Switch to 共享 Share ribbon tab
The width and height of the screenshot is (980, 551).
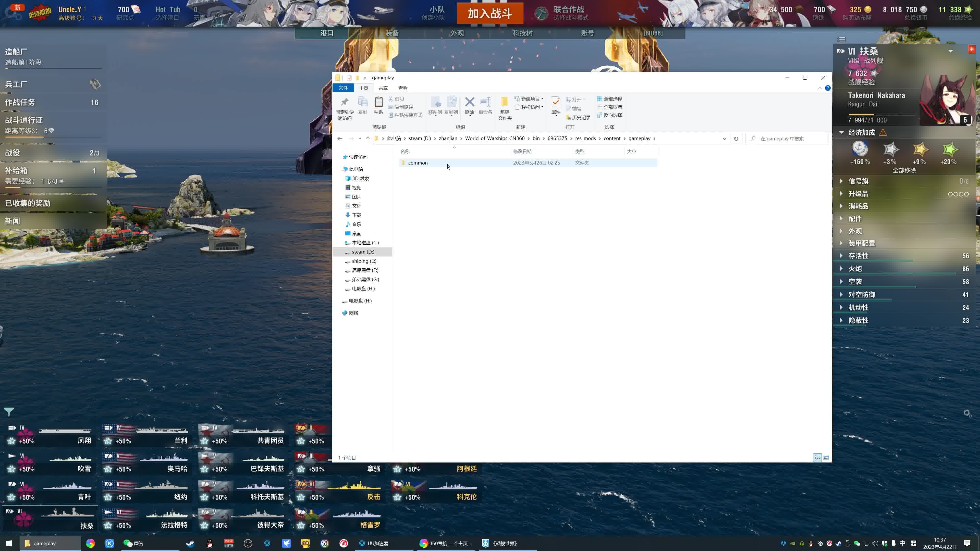(x=383, y=88)
